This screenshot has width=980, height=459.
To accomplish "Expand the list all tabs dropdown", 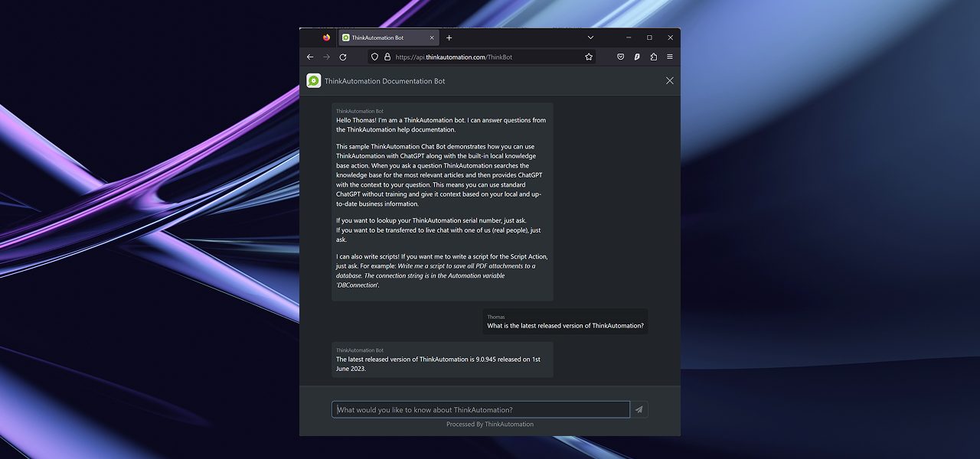I will point(590,37).
